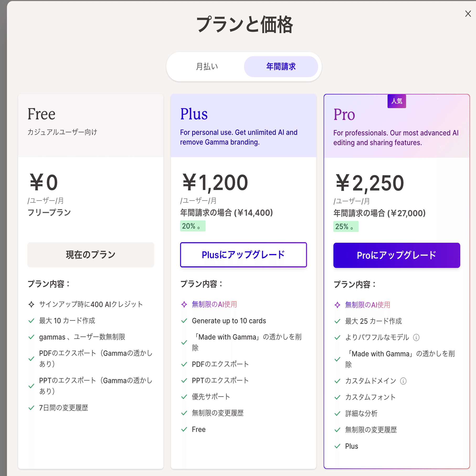This screenshot has width=476, height=476.
Task: Click the Pro plan heading
Action: tap(344, 115)
